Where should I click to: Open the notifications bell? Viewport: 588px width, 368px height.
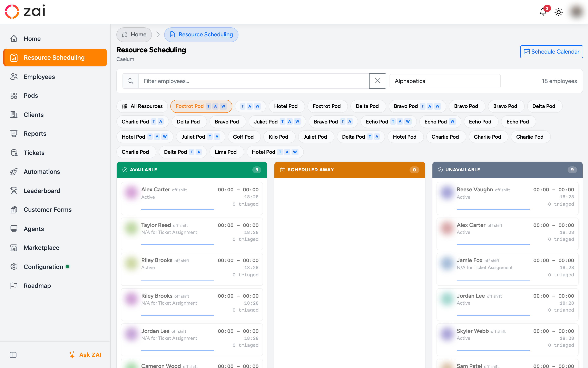(543, 12)
